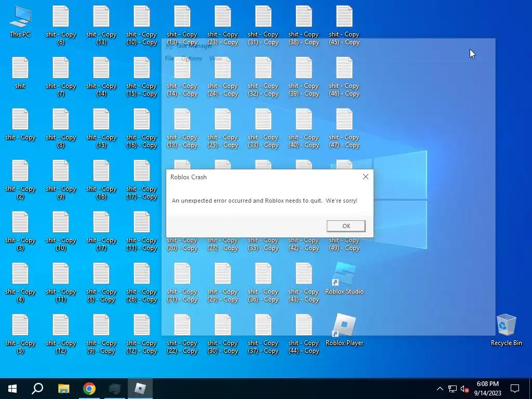
Task: Open the View menu in Task Manager
Action: [x=215, y=58]
